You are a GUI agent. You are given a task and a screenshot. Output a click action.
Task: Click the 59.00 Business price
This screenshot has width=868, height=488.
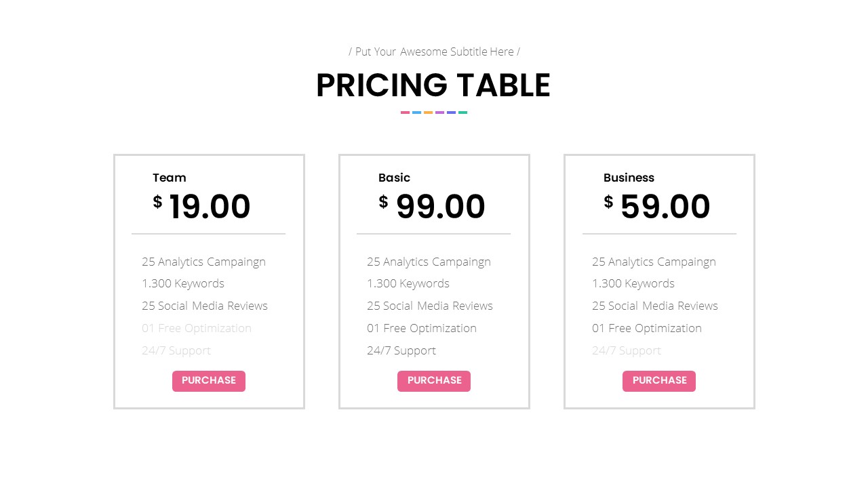point(665,207)
